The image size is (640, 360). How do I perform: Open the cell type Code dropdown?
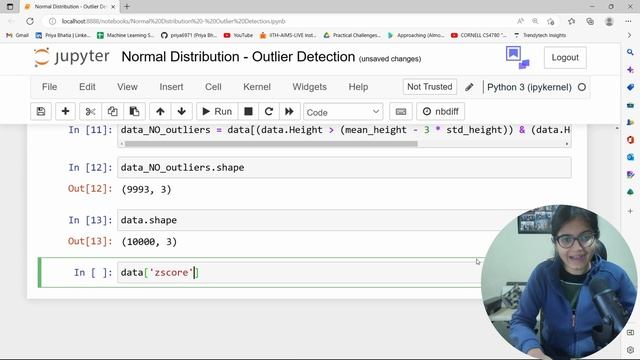click(343, 112)
